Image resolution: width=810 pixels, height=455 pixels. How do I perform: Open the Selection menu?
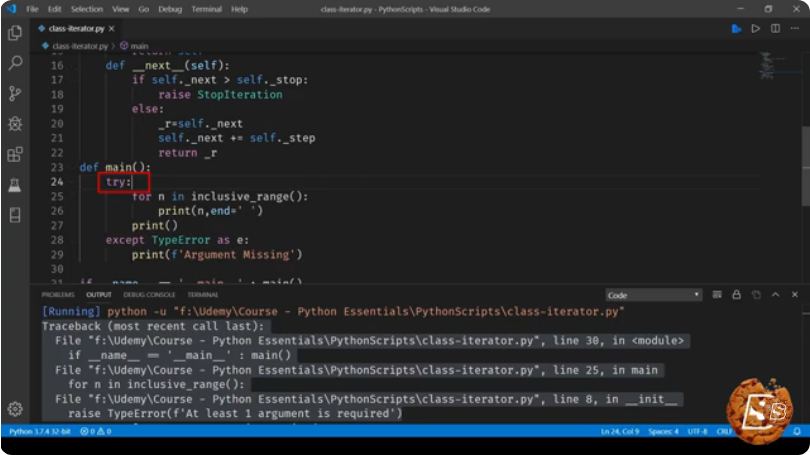pyautogui.click(x=87, y=9)
